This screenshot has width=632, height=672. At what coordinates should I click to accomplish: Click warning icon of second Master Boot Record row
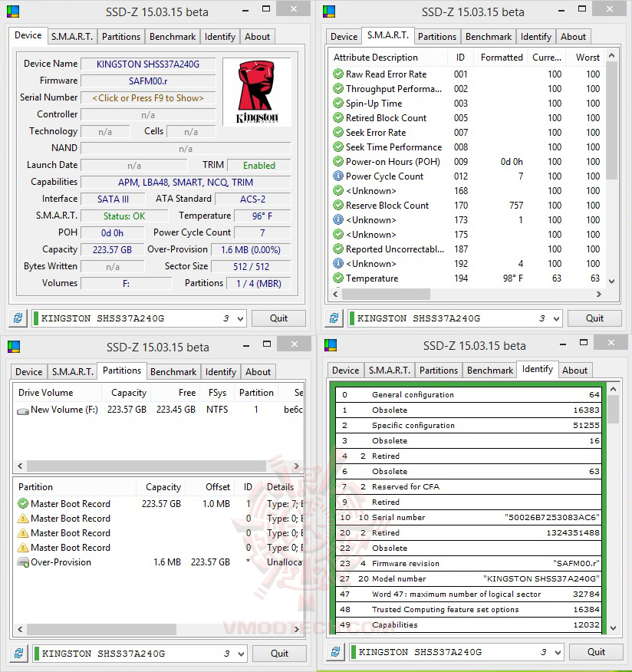pos(23,519)
